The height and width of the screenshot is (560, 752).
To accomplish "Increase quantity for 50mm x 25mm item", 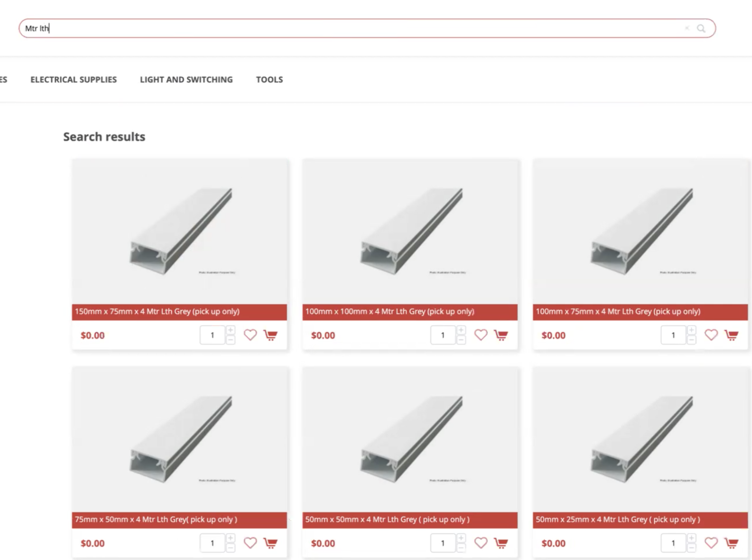I will pos(692,538).
